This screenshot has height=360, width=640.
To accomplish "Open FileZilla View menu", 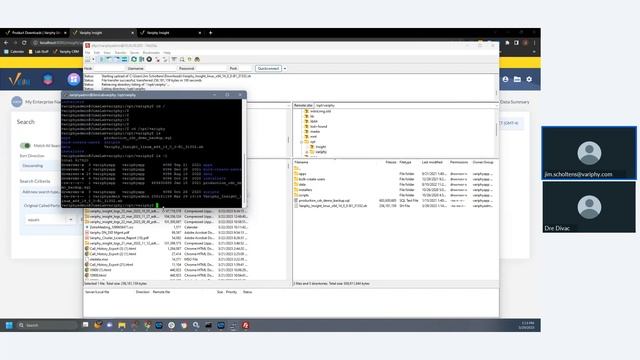I will click(107, 53).
